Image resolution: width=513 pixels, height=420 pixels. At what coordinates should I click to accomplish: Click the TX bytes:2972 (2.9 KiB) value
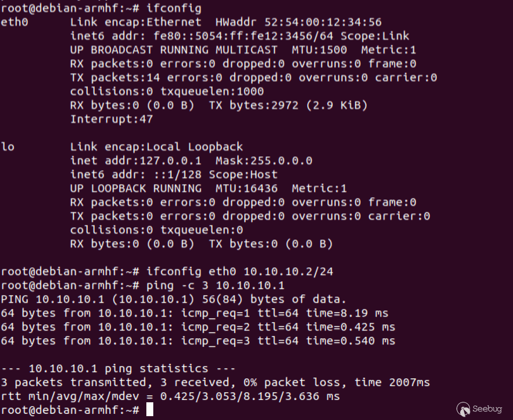click(x=288, y=105)
